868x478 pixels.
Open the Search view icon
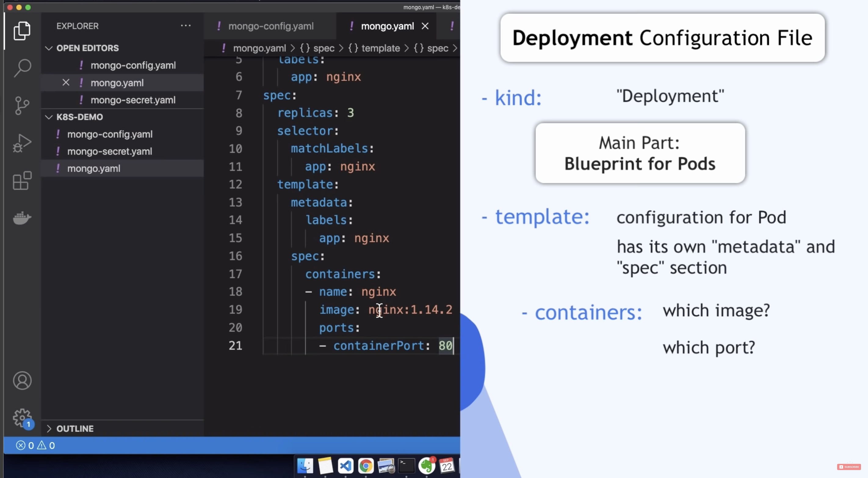(22, 68)
